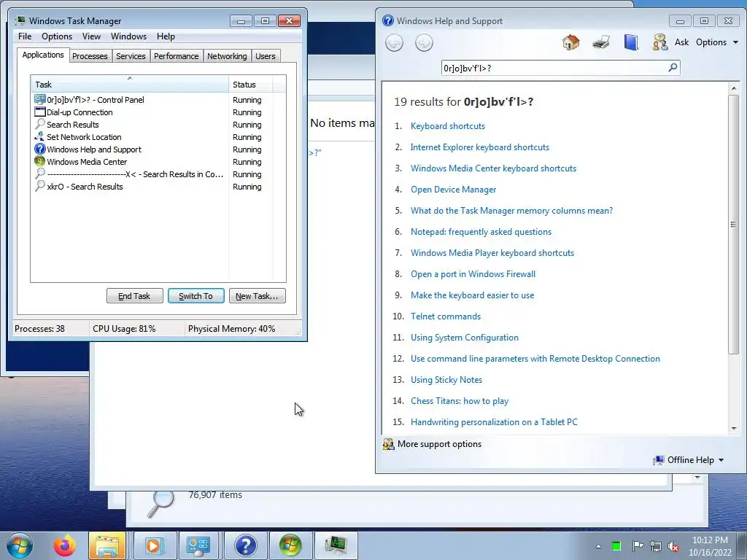Click the Ask people icon in Help
This screenshot has width=747, height=560.
[659, 42]
